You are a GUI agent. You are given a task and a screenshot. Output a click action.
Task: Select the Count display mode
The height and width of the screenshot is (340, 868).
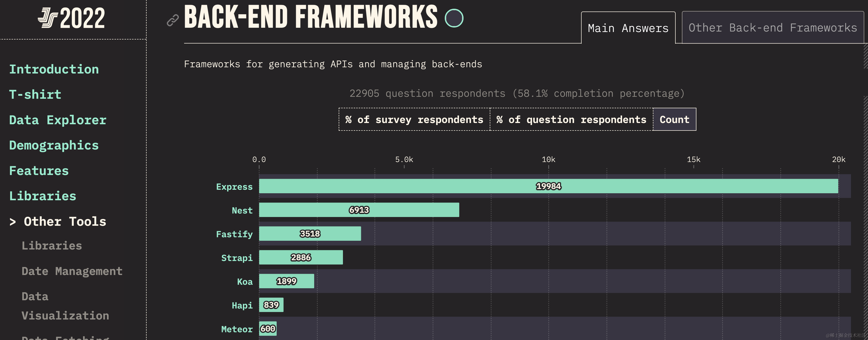pos(674,119)
